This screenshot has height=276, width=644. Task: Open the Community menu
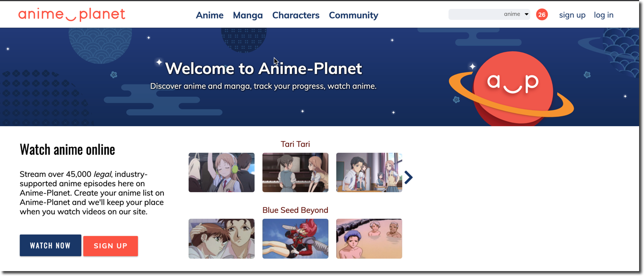pos(354,15)
